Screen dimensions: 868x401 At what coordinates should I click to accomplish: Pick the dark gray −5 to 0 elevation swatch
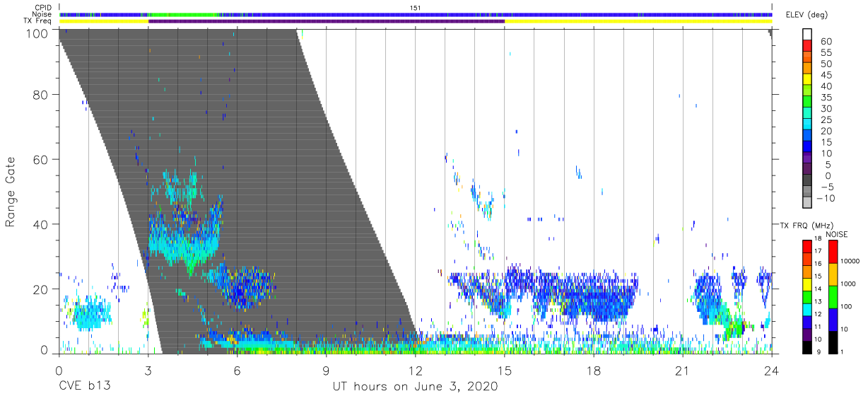808,181
